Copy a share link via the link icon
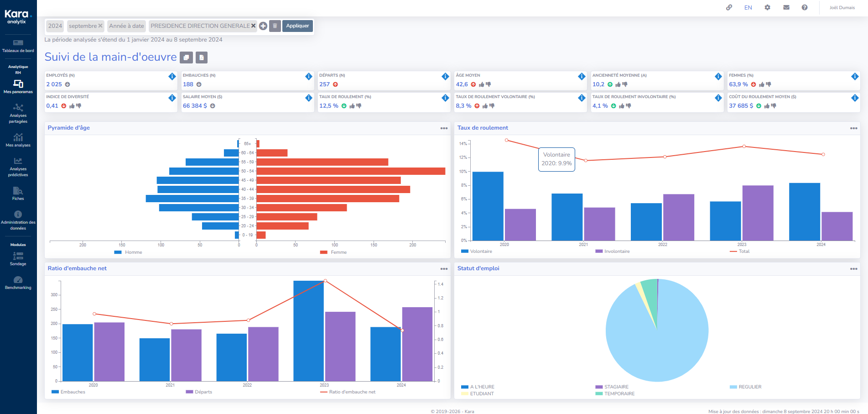Screen dimensions: 868x414 click(729, 7)
